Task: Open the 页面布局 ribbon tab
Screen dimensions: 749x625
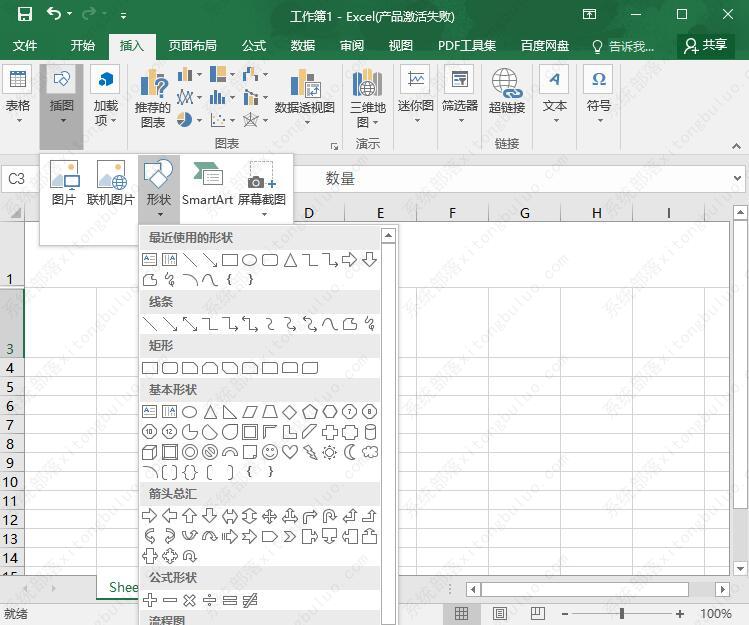Action: (x=192, y=46)
